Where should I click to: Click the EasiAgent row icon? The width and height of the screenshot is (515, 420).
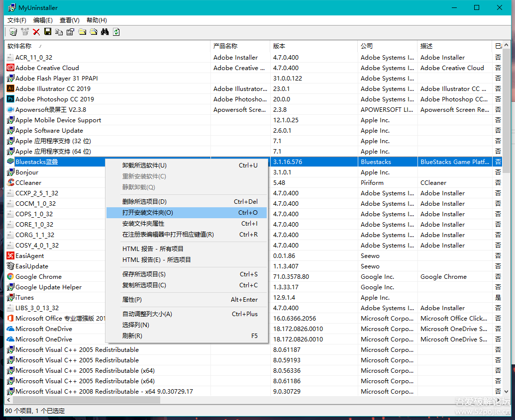(10, 255)
